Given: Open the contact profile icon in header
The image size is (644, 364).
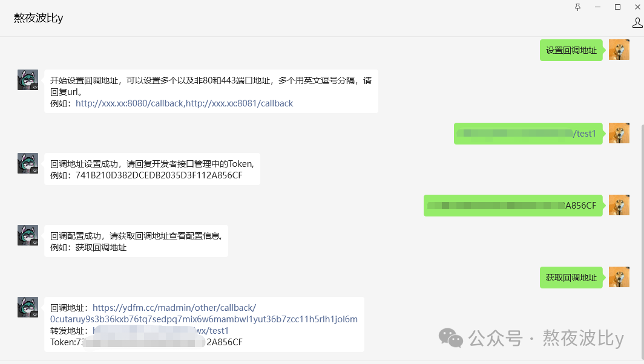Looking at the screenshot, I should [637, 23].
